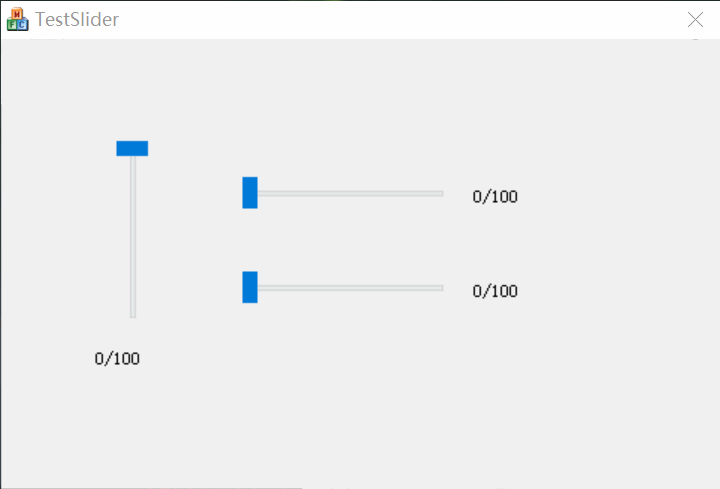Click the middle of the vertical slider track
This screenshot has height=489, width=720.
(133, 236)
